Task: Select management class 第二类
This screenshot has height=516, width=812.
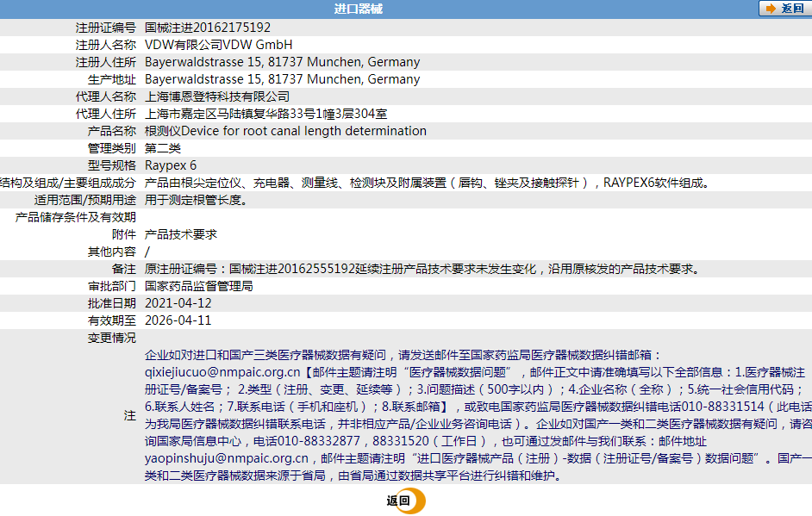Action: (163, 148)
